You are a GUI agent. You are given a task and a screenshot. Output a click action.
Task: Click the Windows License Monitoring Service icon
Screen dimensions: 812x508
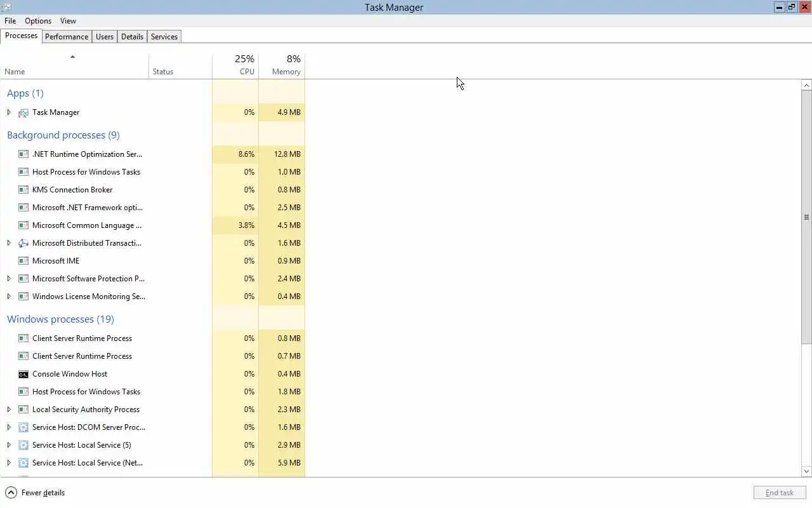[23, 297]
